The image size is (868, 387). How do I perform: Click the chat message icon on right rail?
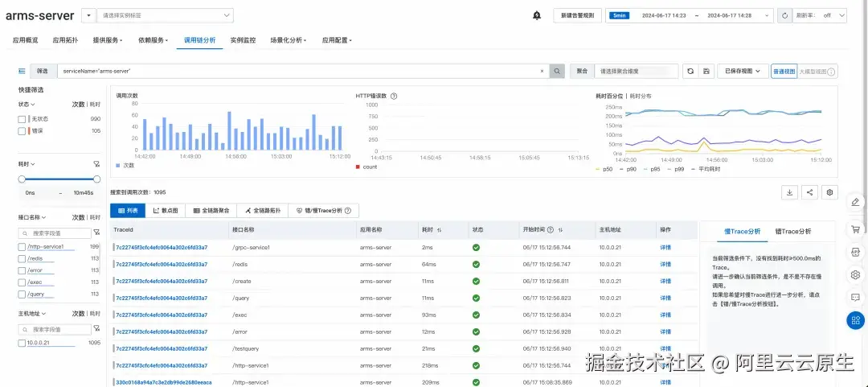point(855,298)
